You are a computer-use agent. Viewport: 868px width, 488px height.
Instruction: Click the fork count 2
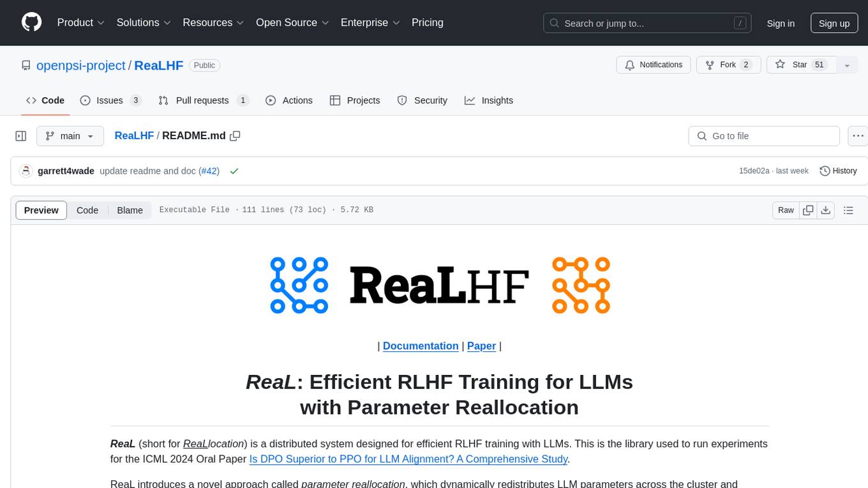click(746, 65)
